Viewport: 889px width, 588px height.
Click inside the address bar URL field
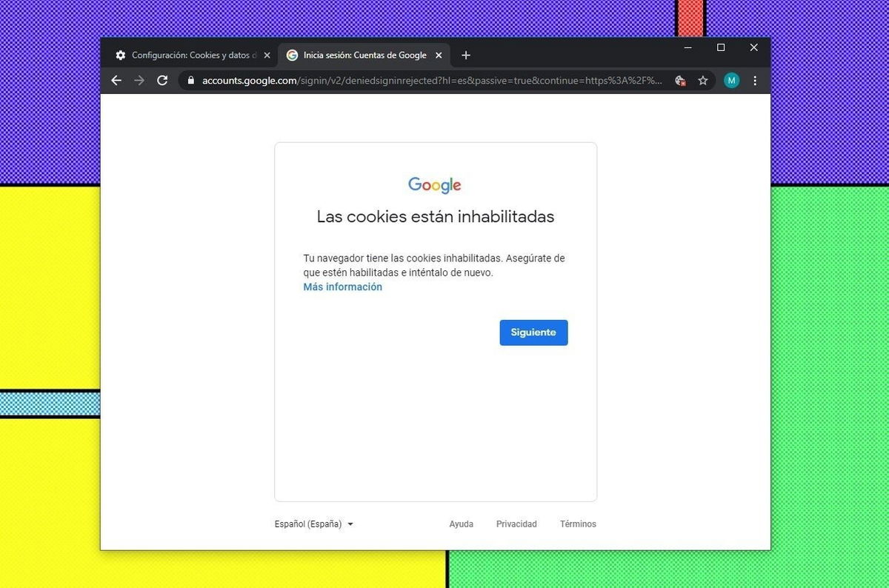[x=422, y=80]
